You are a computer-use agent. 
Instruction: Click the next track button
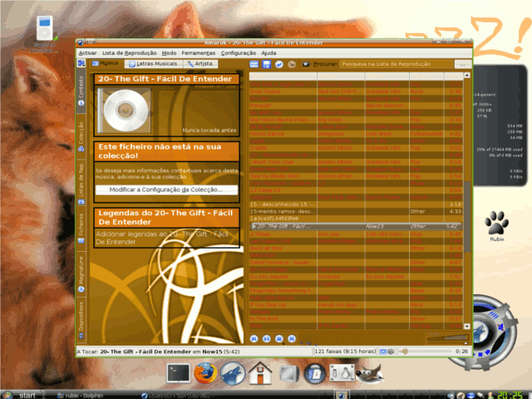[x=292, y=338]
